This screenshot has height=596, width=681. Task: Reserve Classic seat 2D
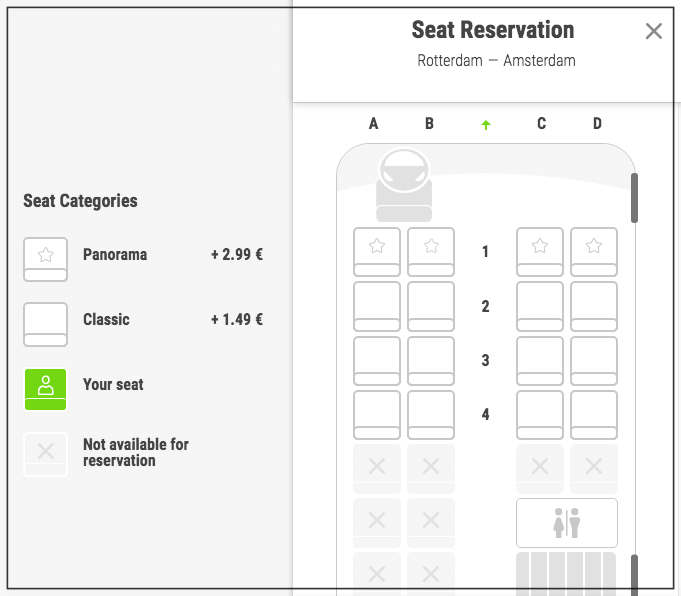click(594, 306)
